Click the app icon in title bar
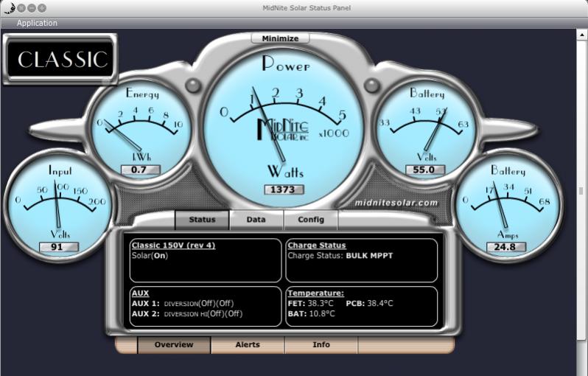Screen dimensions: 588x376 point(9,8)
